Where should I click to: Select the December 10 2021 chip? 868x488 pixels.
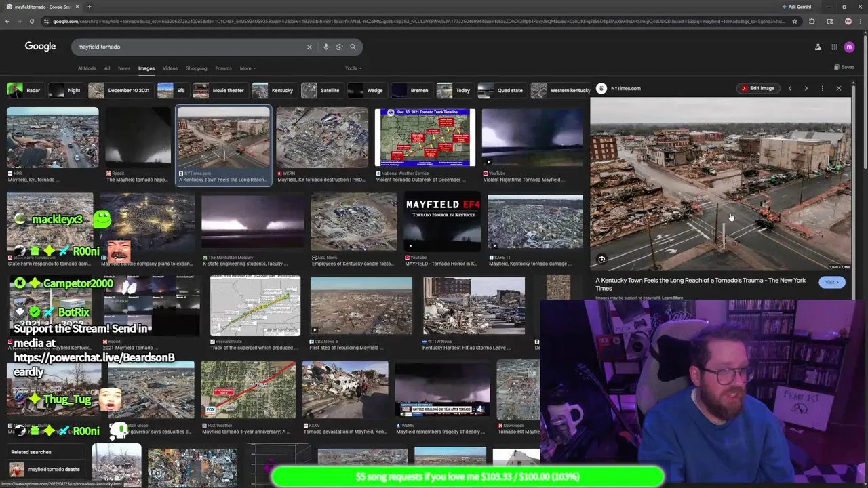coord(120,90)
